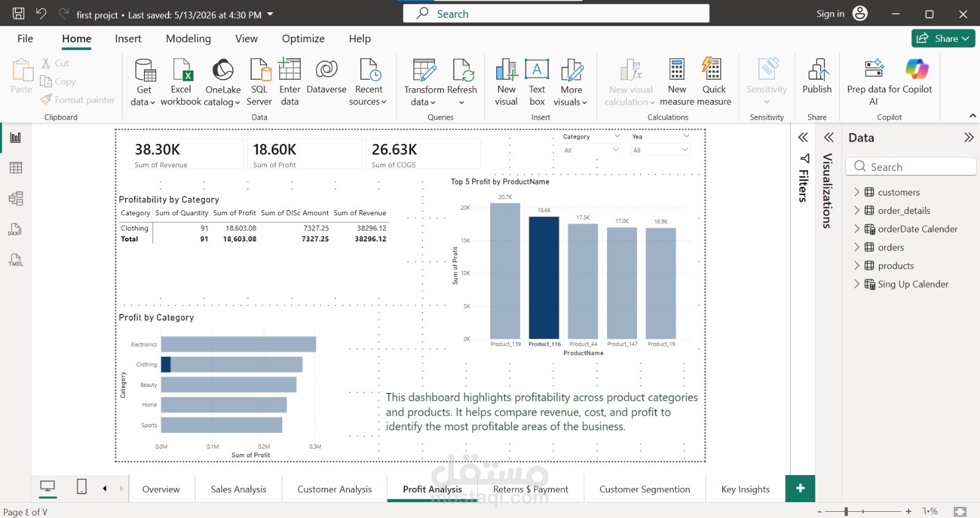Switch to mobile layout
Image resolution: width=980 pixels, height=518 pixels.
point(81,487)
